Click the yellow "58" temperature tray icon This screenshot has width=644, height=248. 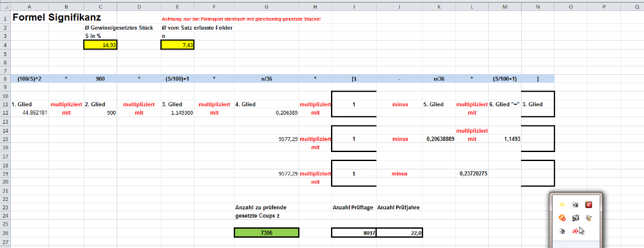pos(562,204)
